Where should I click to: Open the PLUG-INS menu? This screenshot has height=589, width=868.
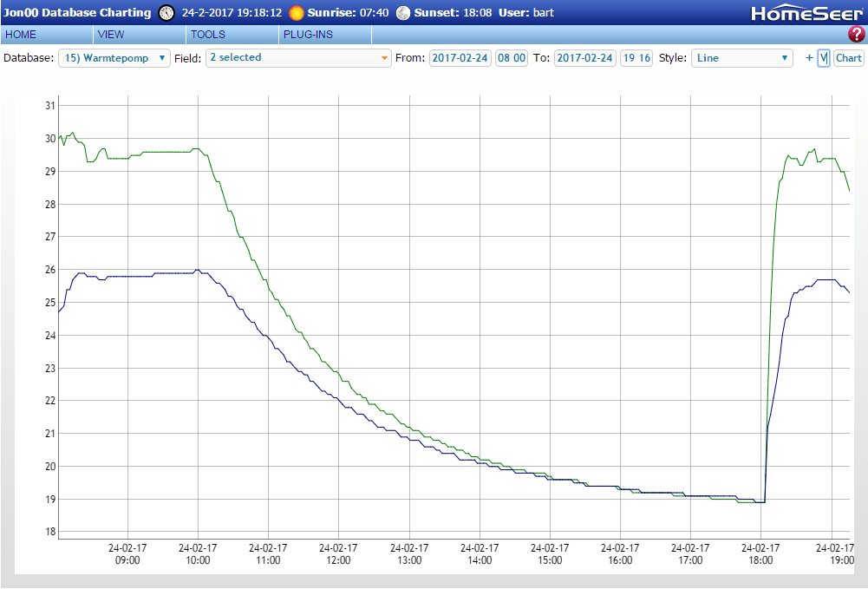[325, 35]
